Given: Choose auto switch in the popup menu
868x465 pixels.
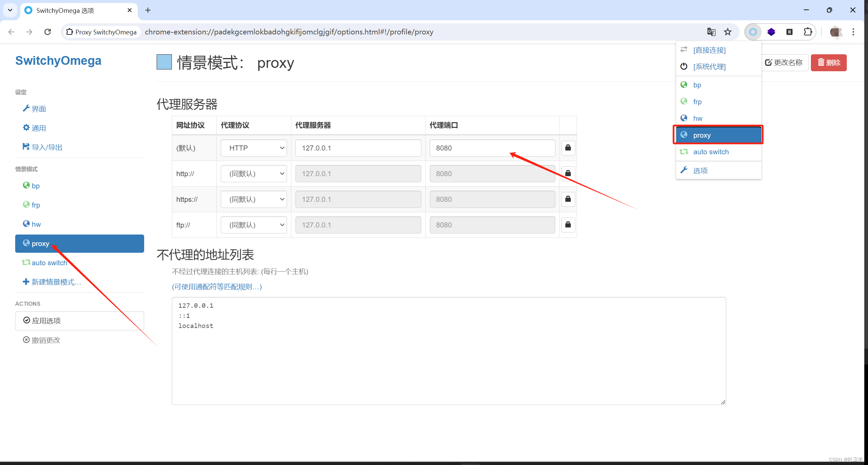Looking at the screenshot, I should click(718, 152).
